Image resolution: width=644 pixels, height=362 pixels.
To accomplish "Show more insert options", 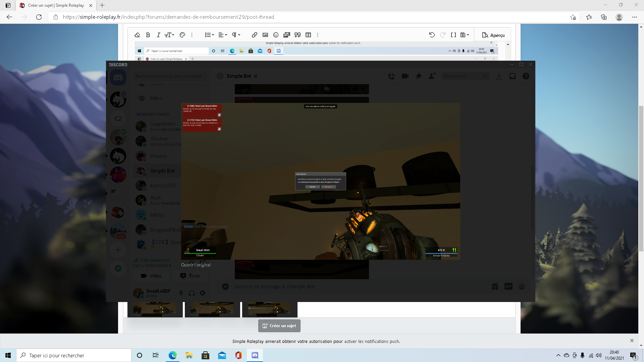I will point(318,35).
